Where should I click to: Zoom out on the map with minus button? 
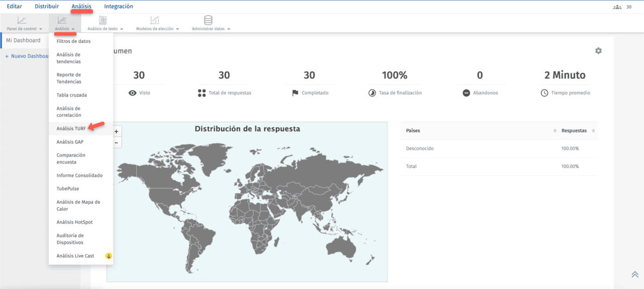coord(116,143)
